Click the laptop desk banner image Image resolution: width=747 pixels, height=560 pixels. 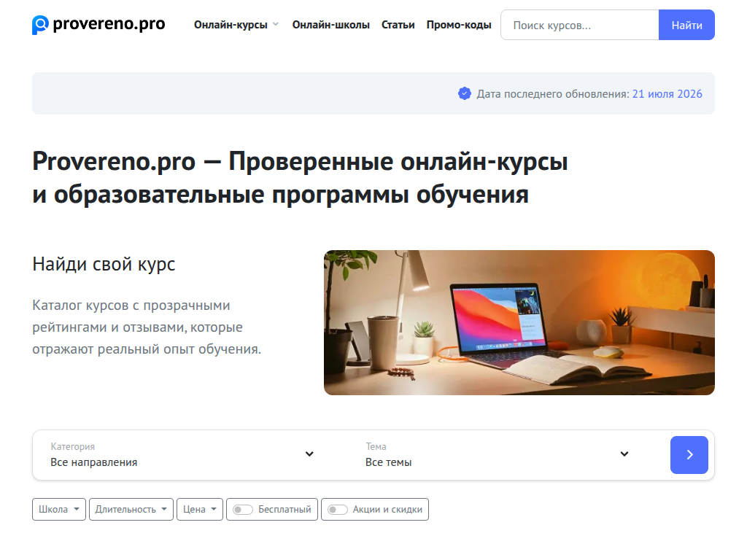coord(519,322)
